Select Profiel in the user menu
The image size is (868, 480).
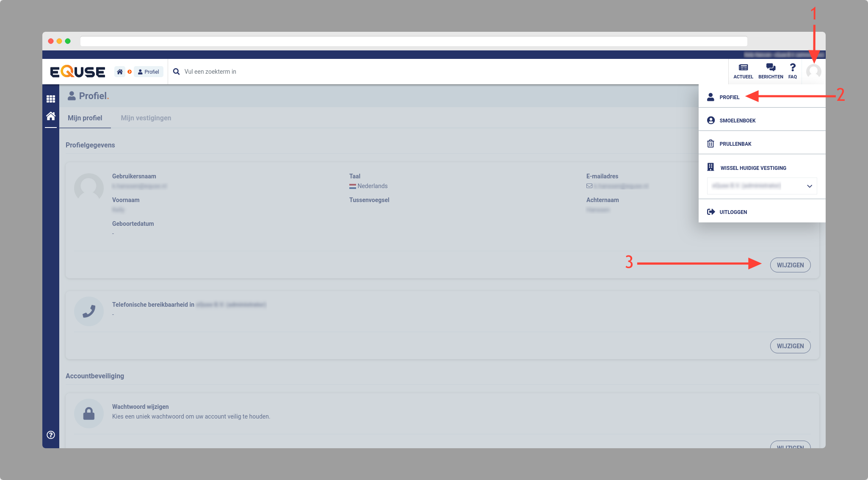(729, 97)
